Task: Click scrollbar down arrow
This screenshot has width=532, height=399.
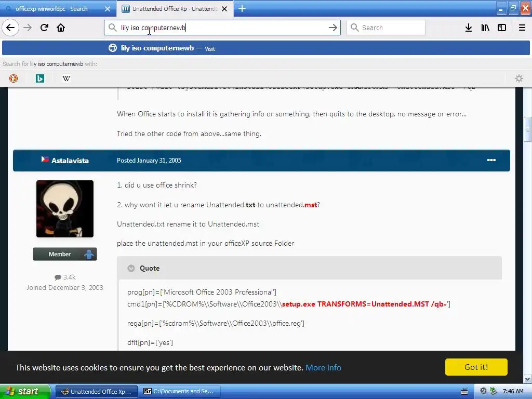Action: (528, 379)
